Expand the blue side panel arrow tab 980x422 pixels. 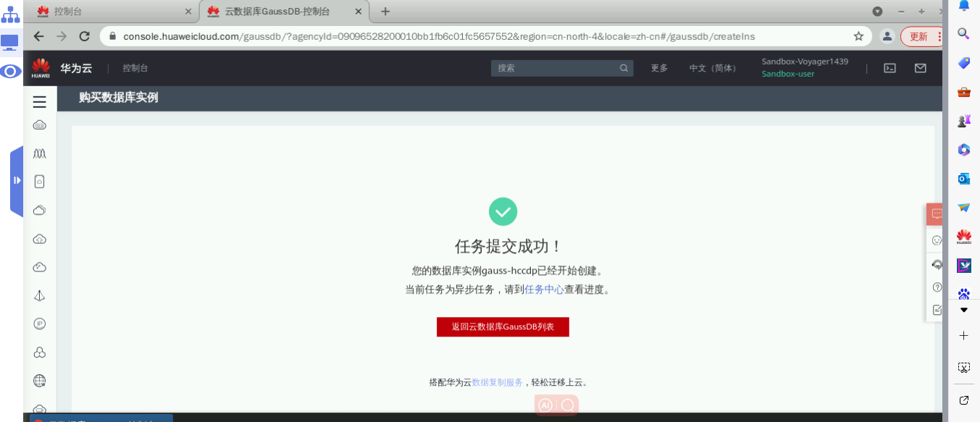(17, 180)
